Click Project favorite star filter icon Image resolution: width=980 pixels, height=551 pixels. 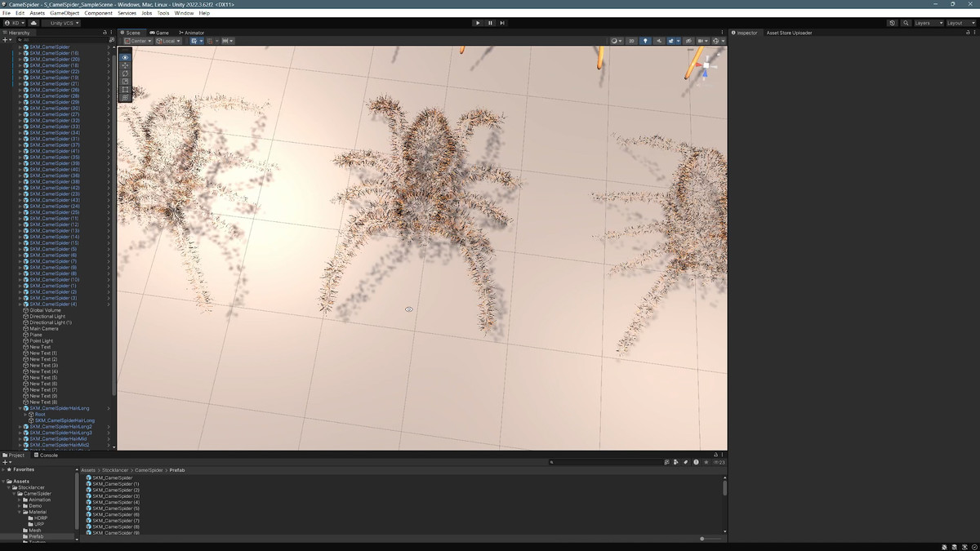[706, 462]
